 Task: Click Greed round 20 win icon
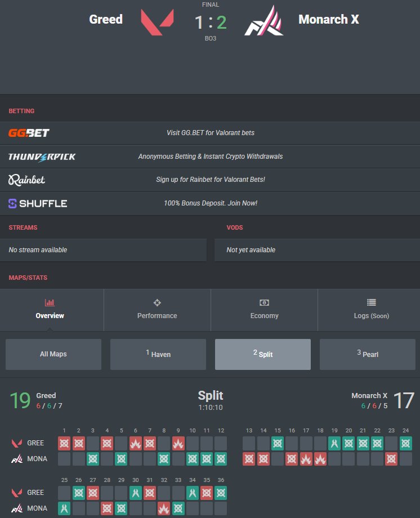[348, 443]
